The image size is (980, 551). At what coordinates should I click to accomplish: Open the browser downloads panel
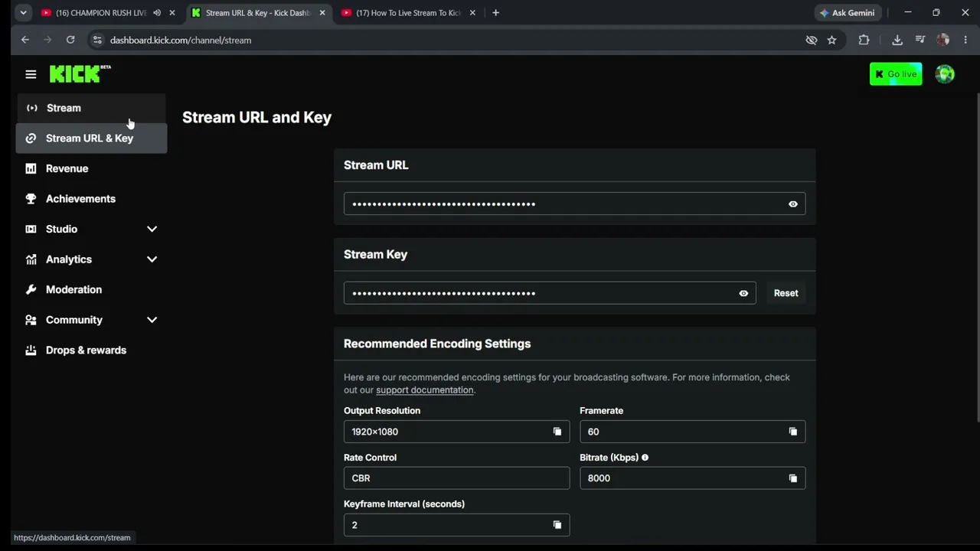coord(897,40)
